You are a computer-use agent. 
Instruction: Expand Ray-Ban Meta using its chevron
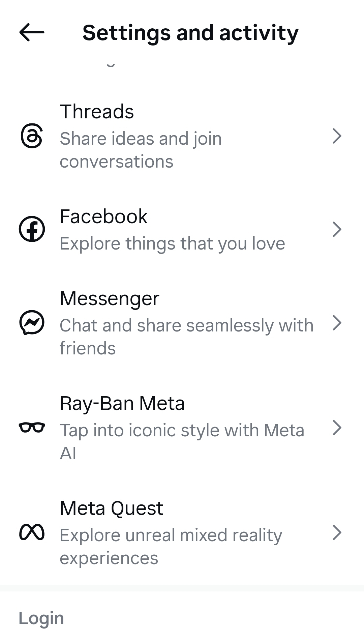337,428
